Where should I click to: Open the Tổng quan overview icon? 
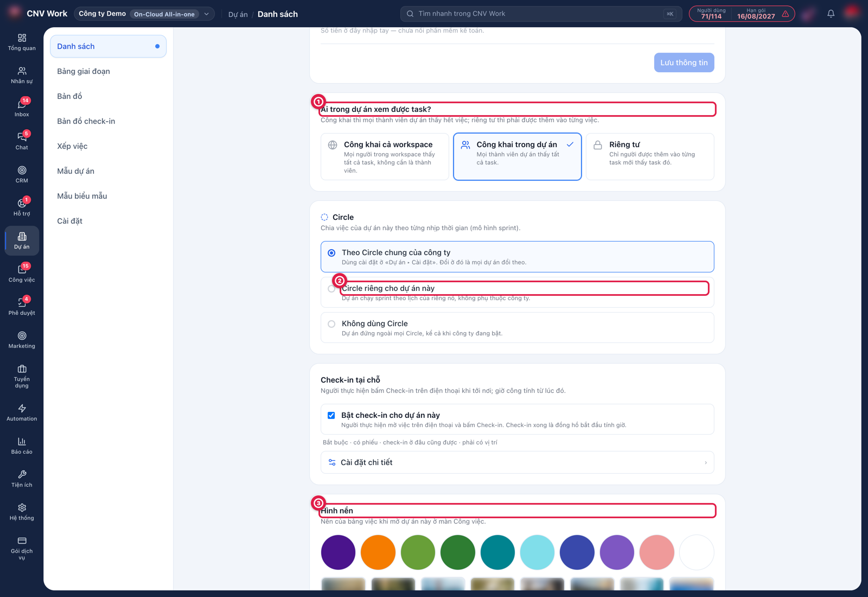pyautogui.click(x=22, y=42)
